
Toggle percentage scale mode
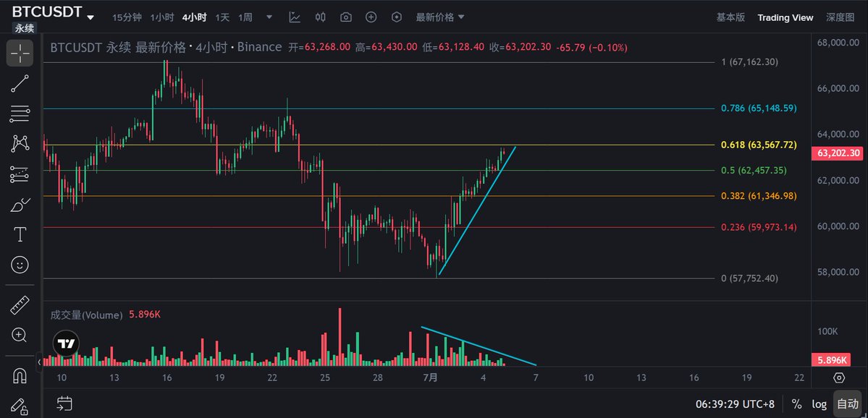tap(797, 404)
